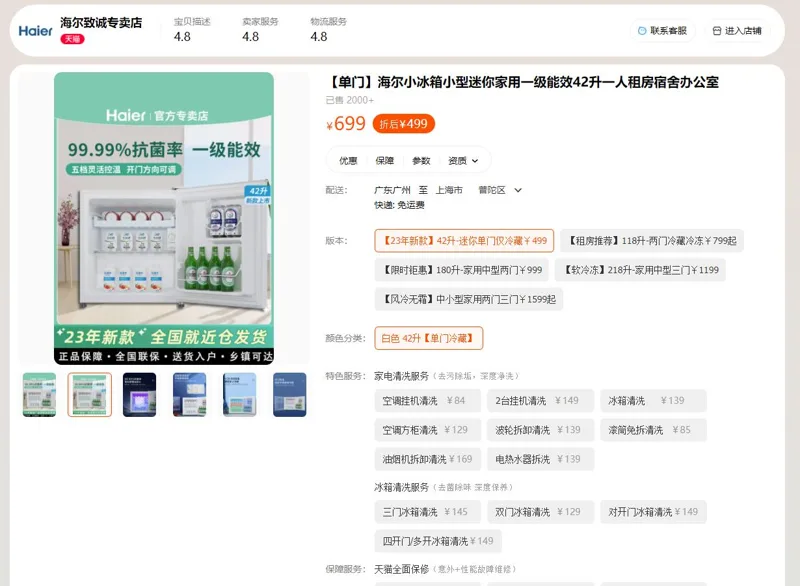Choose 四开门/多开冰箱清洗 ¥149 service
The width and height of the screenshot is (800, 586).
click(x=438, y=541)
